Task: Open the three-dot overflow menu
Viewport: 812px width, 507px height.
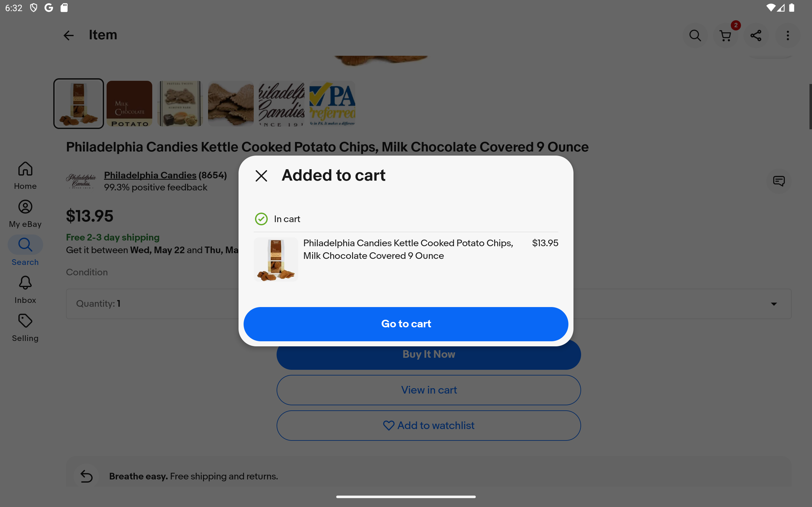Action: (x=788, y=35)
